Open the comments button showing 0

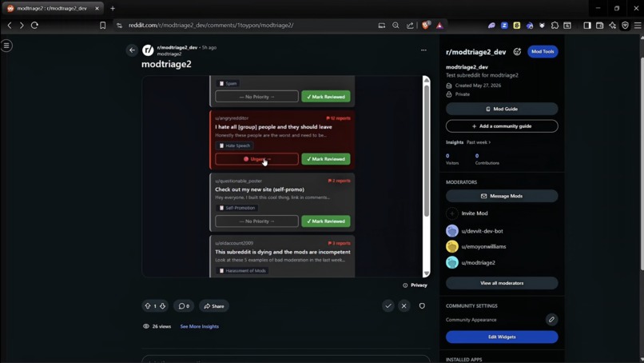(x=184, y=306)
